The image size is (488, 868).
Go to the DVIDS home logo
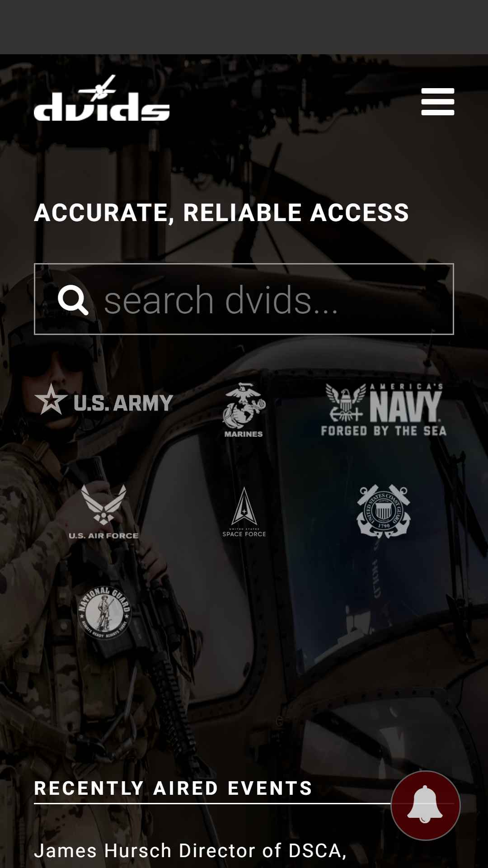click(x=102, y=98)
